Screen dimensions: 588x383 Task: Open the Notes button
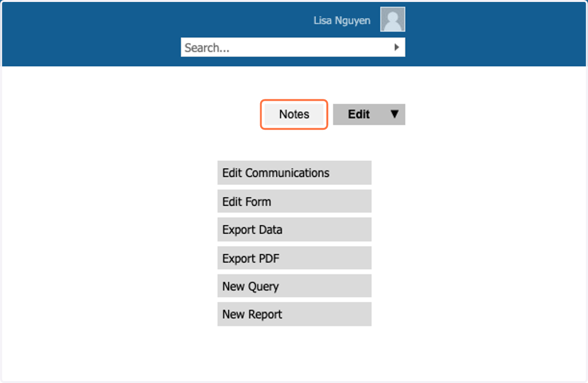click(x=294, y=114)
